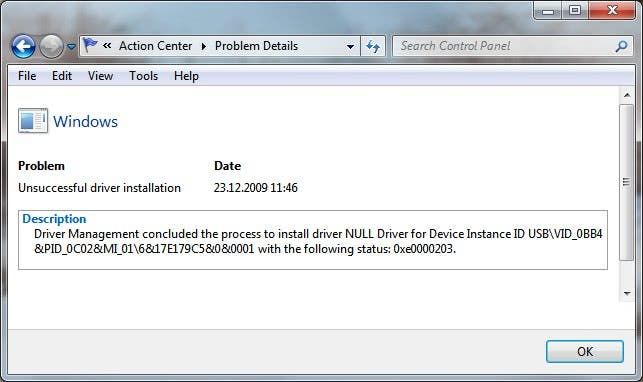
Task: Open the Help menu
Action: coord(186,76)
